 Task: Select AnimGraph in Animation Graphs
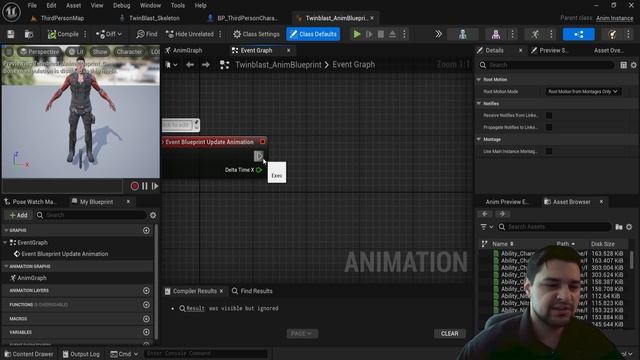(32, 278)
